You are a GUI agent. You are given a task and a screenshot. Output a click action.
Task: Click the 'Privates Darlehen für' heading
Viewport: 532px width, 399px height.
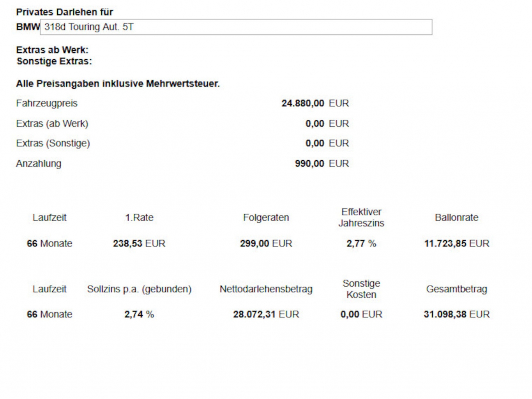[x=64, y=12]
